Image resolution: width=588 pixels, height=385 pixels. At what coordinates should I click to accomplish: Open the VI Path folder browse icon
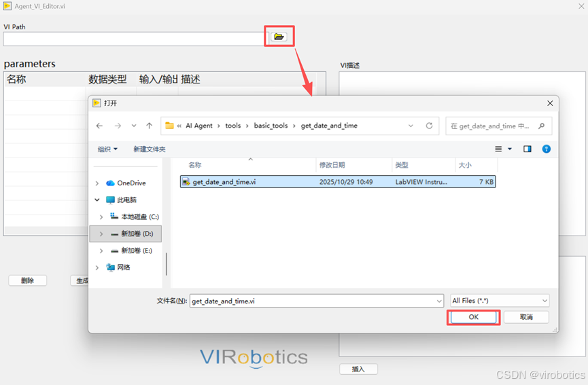click(x=279, y=37)
